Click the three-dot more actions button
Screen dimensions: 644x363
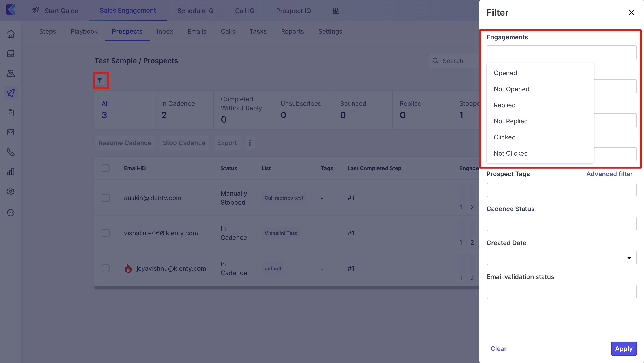coord(250,143)
